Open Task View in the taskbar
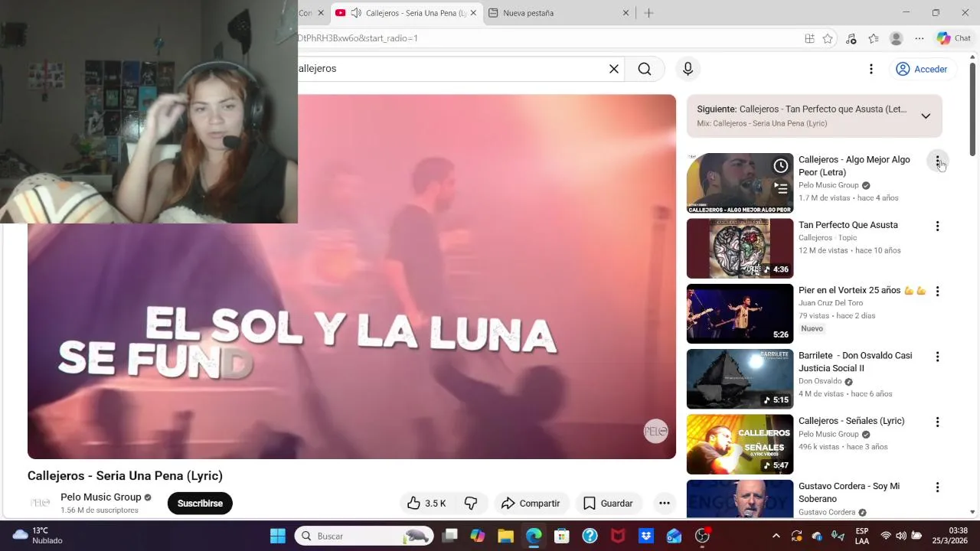980x551 pixels. pos(449,536)
